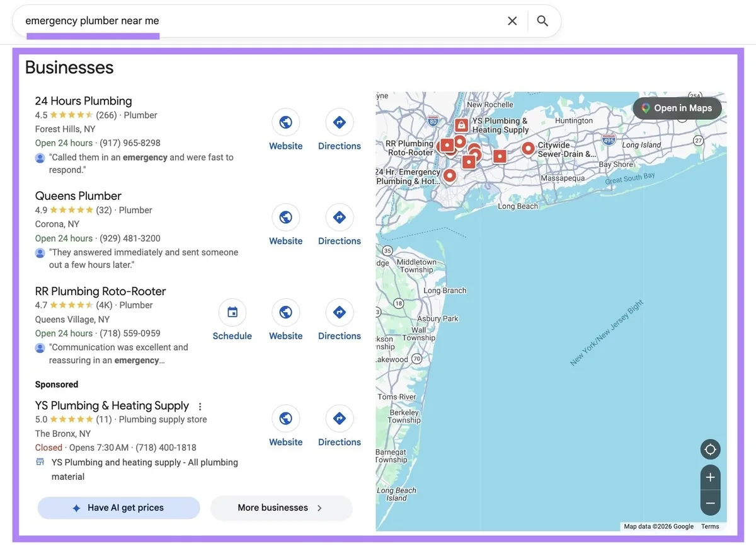Zoom out the map with minus button
Image resolution: width=756 pixels, height=551 pixels.
point(710,503)
